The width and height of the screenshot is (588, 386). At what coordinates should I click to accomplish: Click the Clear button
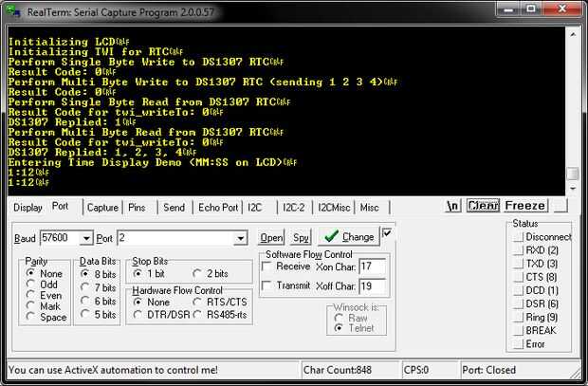coord(483,206)
